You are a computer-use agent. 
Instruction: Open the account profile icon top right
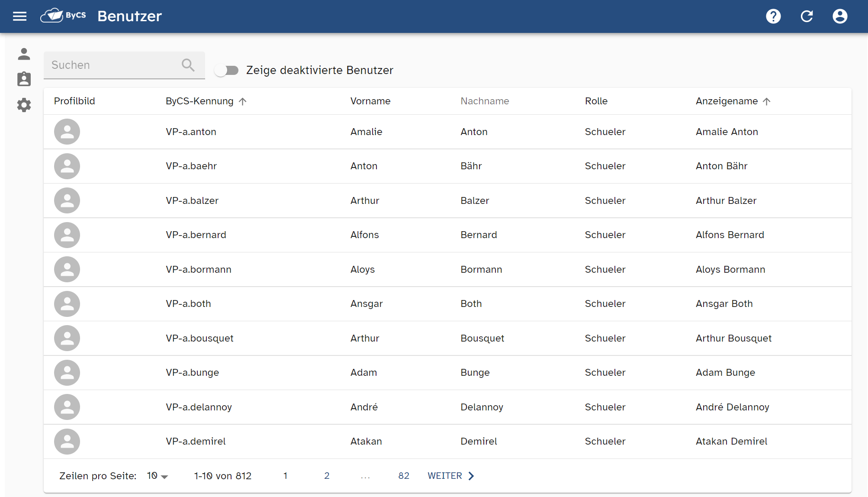click(x=840, y=16)
